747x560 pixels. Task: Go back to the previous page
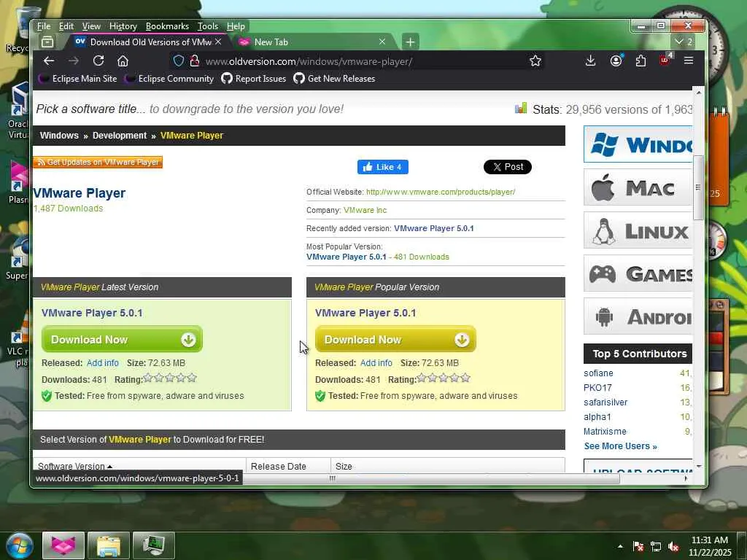[49, 61]
